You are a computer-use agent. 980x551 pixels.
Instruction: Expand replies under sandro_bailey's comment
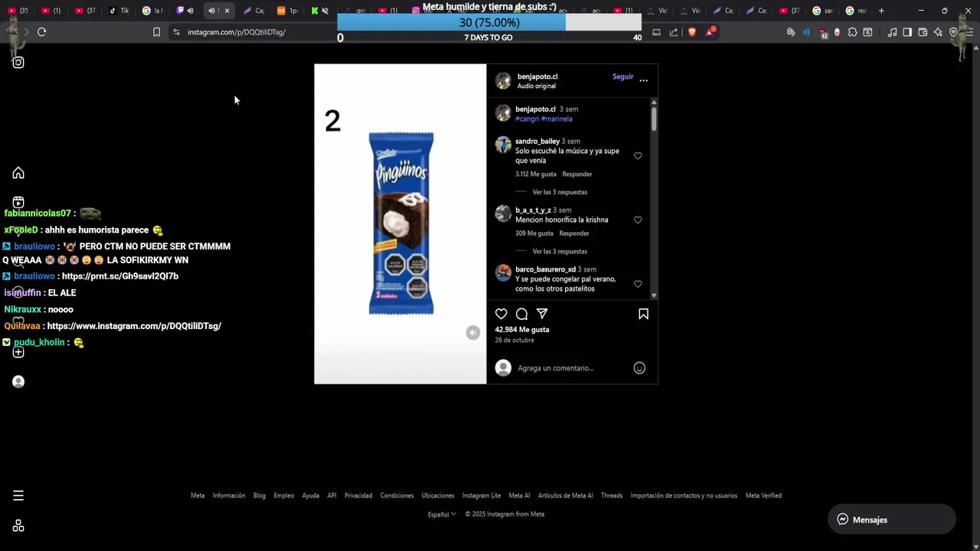[560, 192]
